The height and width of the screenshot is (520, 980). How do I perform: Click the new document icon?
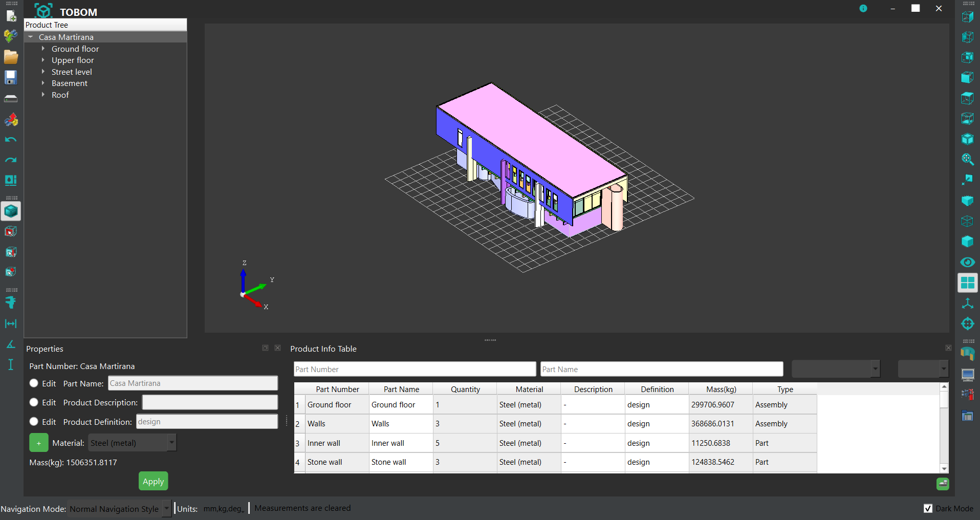point(11,16)
